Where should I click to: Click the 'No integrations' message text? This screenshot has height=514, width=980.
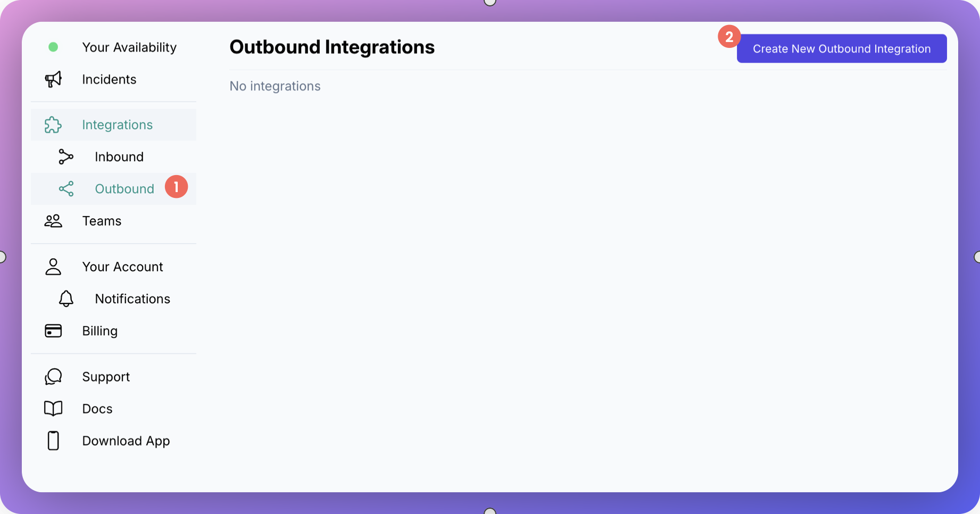click(x=275, y=86)
